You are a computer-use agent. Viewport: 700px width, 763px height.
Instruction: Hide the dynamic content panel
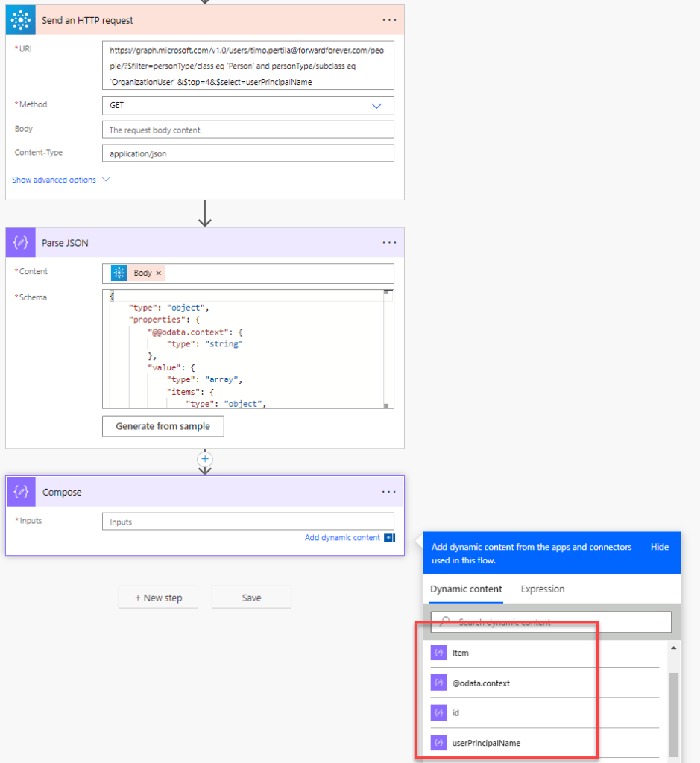(659, 547)
